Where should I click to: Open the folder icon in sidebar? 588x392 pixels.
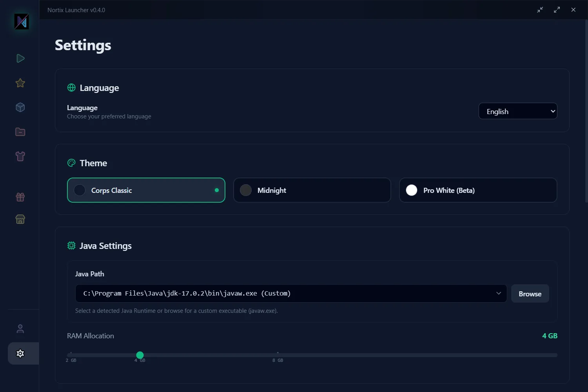pos(20,132)
